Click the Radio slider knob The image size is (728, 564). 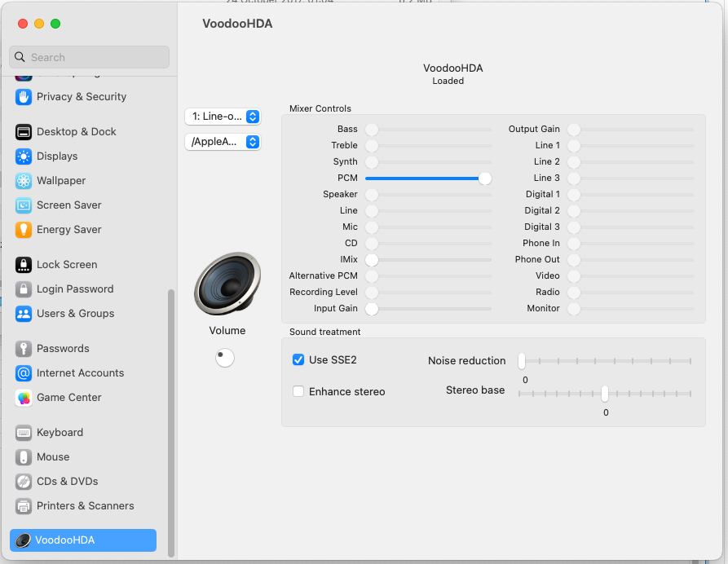tap(574, 293)
